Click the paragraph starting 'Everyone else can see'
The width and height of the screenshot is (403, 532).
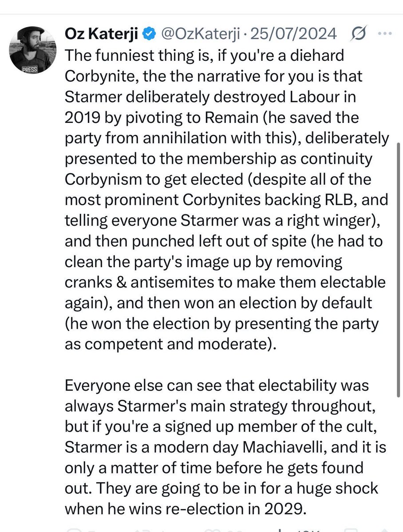click(x=225, y=447)
